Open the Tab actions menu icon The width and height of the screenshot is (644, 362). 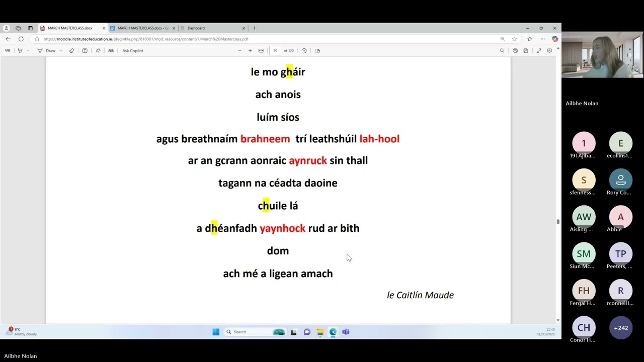coord(30,28)
